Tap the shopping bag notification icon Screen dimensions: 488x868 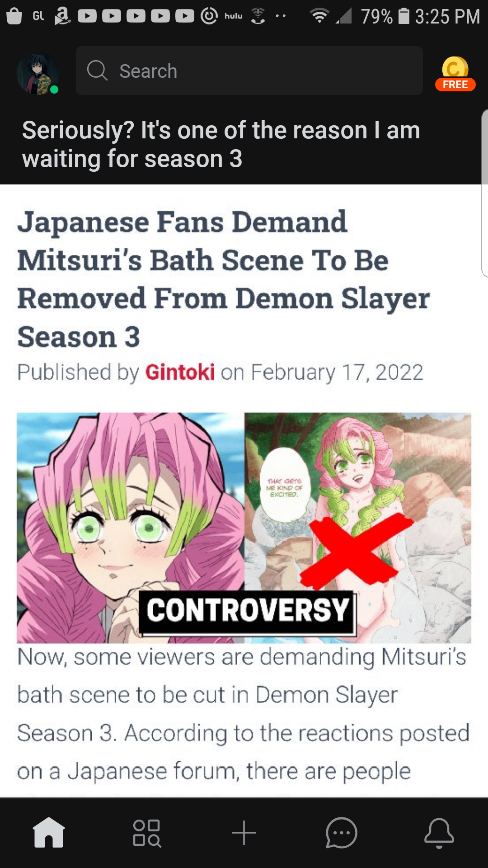pyautogui.click(x=14, y=16)
